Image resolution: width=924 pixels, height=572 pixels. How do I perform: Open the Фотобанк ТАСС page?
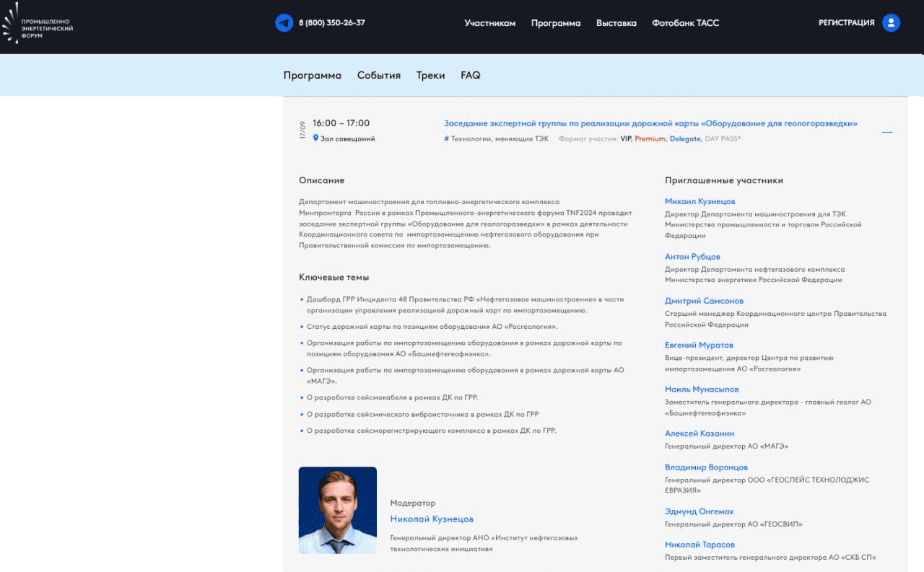click(x=686, y=23)
